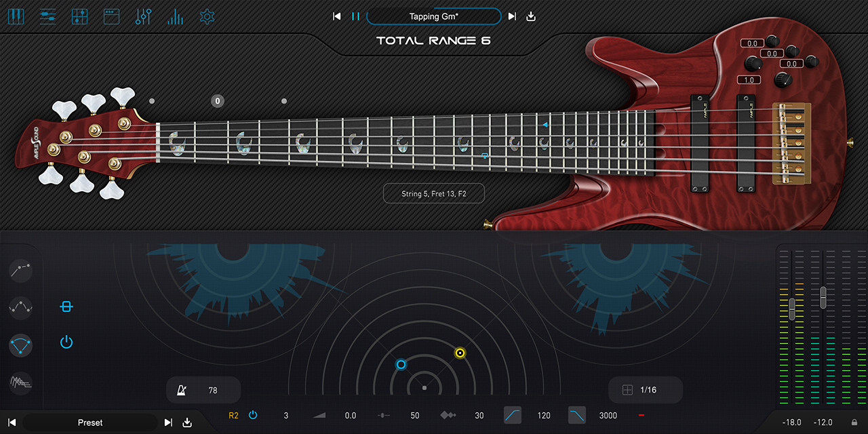868x434 pixels.
Task: Click the value 30 in the bottom row
Action: tap(479, 415)
